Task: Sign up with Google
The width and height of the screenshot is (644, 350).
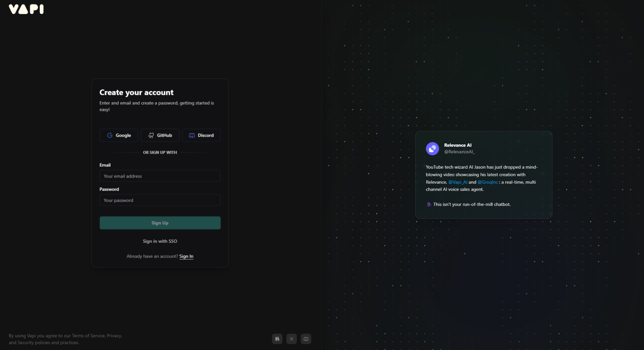Action: [x=119, y=135]
